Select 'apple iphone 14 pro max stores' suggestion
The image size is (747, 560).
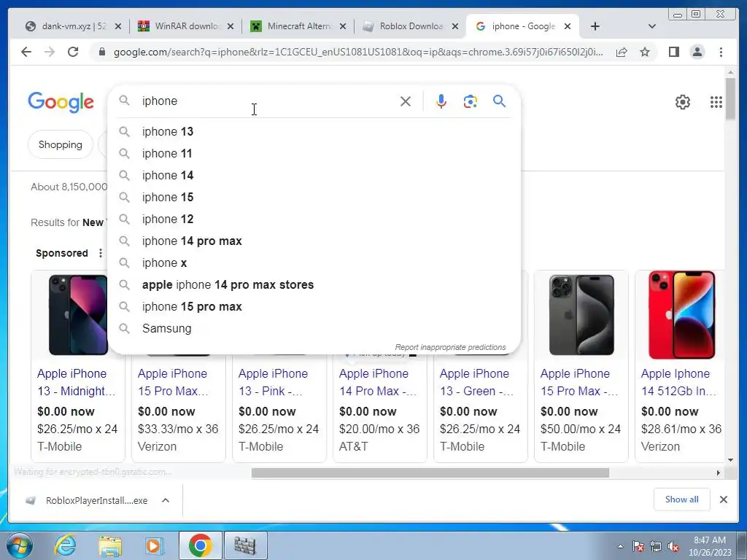pos(314,285)
